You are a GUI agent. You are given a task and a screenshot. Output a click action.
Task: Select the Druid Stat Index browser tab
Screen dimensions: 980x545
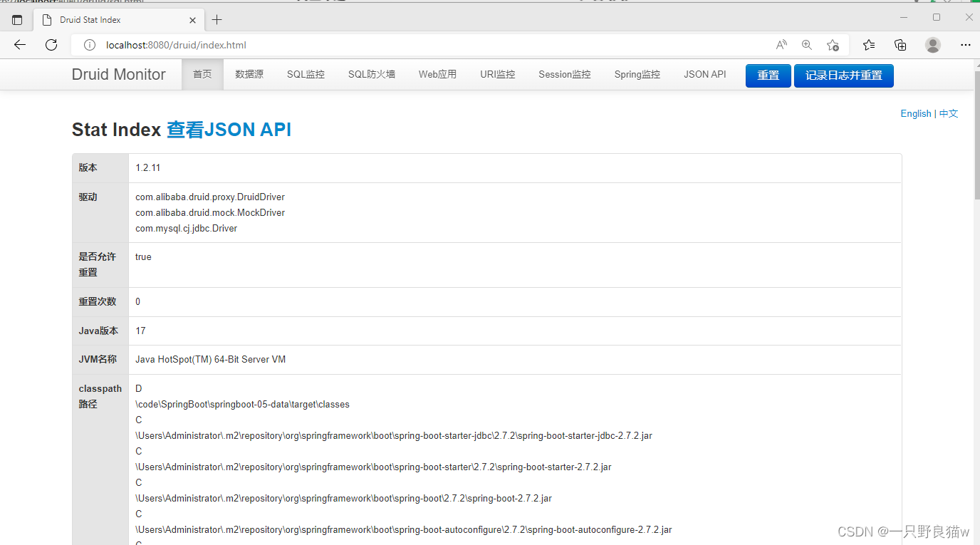(x=120, y=20)
